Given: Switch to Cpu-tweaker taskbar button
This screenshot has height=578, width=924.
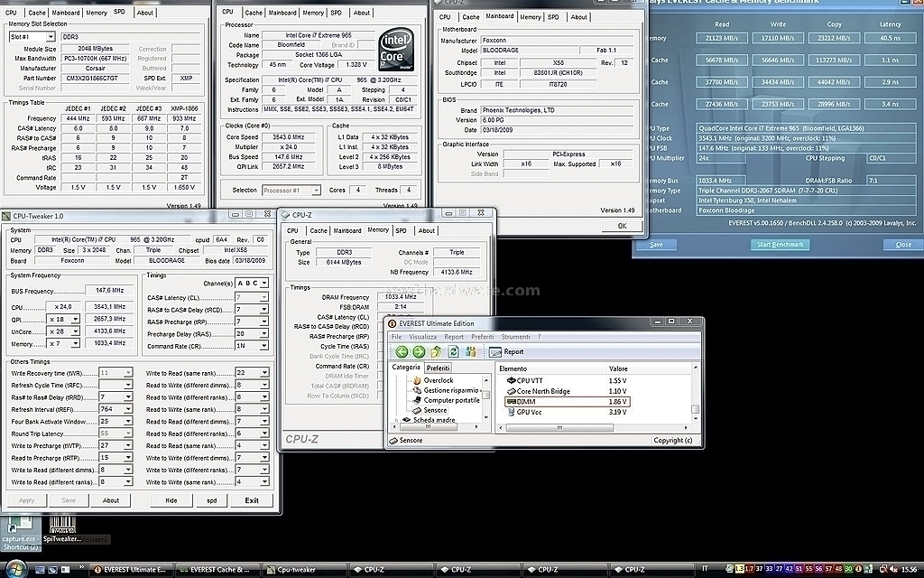Looking at the screenshot, I should (305, 570).
